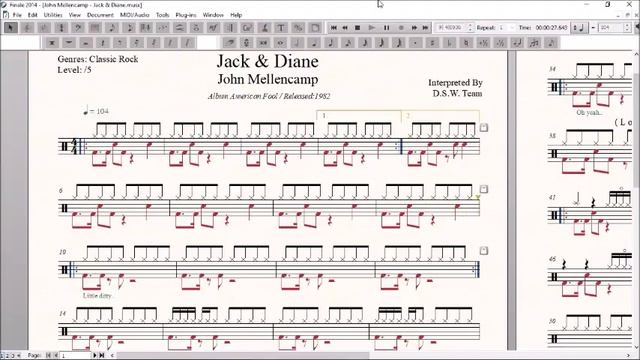The width and height of the screenshot is (640, 360).
Task: Select the sharp accidental tool
Action: [x=433, y=42]
